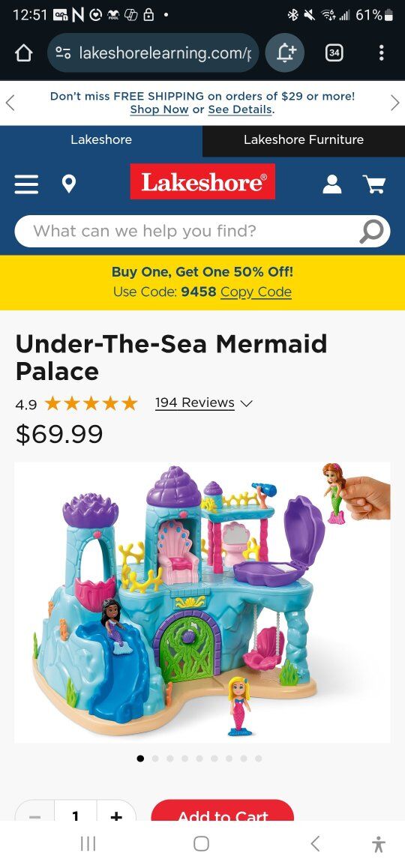Open the hamburger navigation menu
This screenshot has height=868, width=405.
click(x=26, y=184)
